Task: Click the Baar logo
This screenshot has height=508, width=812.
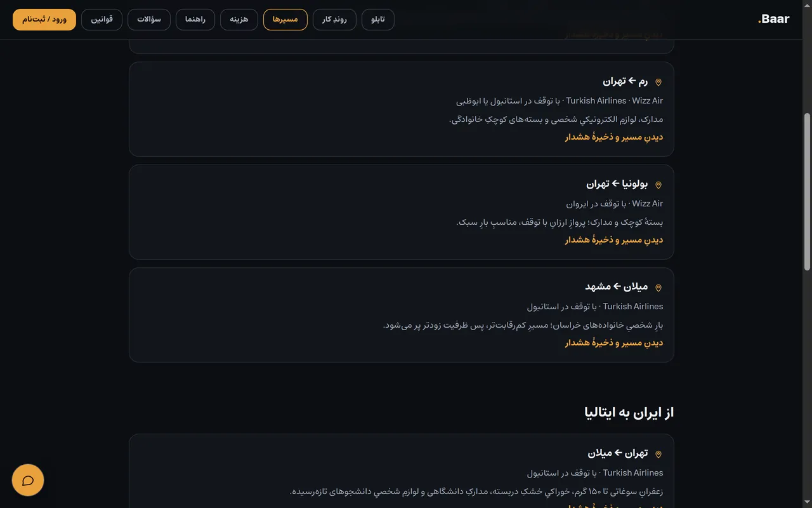Action: (773, 19)
